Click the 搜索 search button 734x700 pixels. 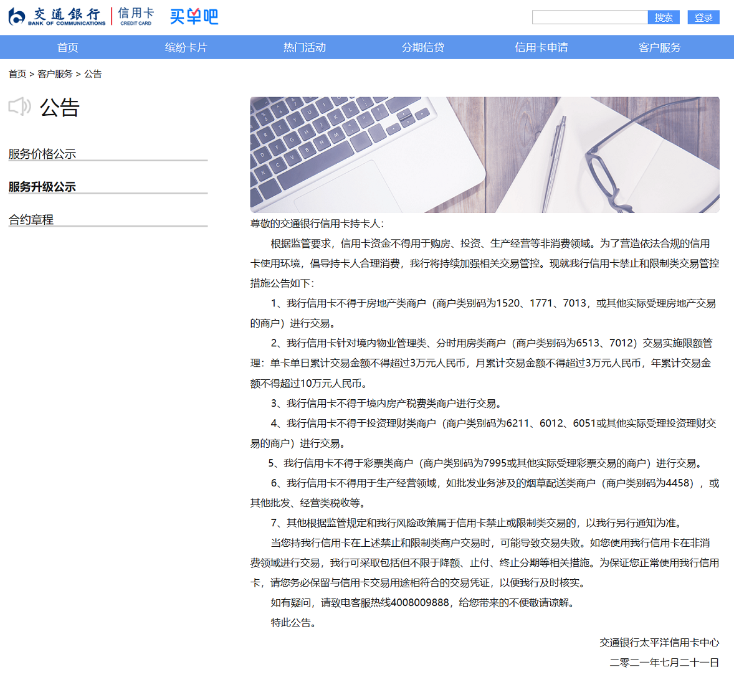pyautogui.click(x=664, y=17)
